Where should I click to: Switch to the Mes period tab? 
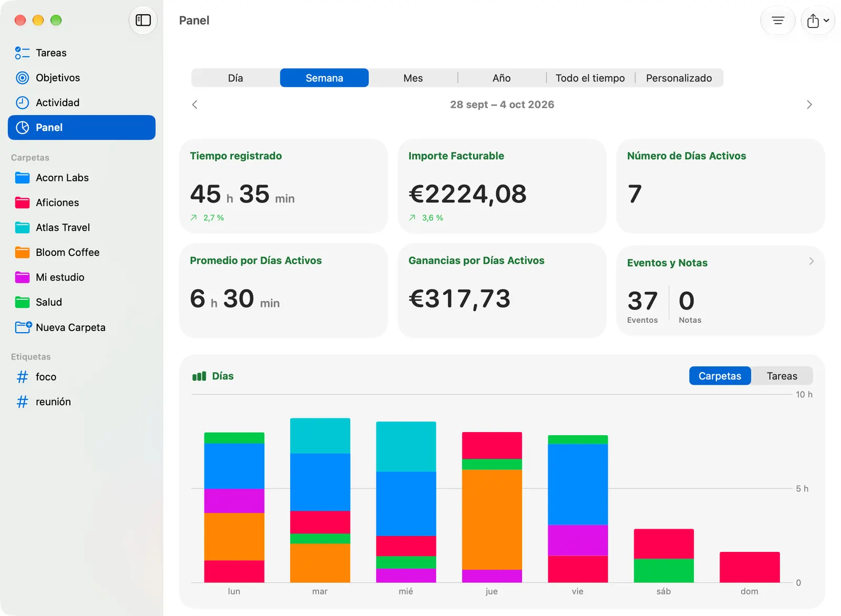(x=413, y=78)
